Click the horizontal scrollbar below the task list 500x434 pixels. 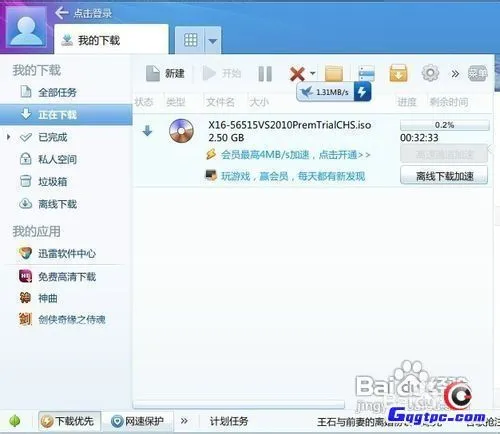[x=239, y=405]
